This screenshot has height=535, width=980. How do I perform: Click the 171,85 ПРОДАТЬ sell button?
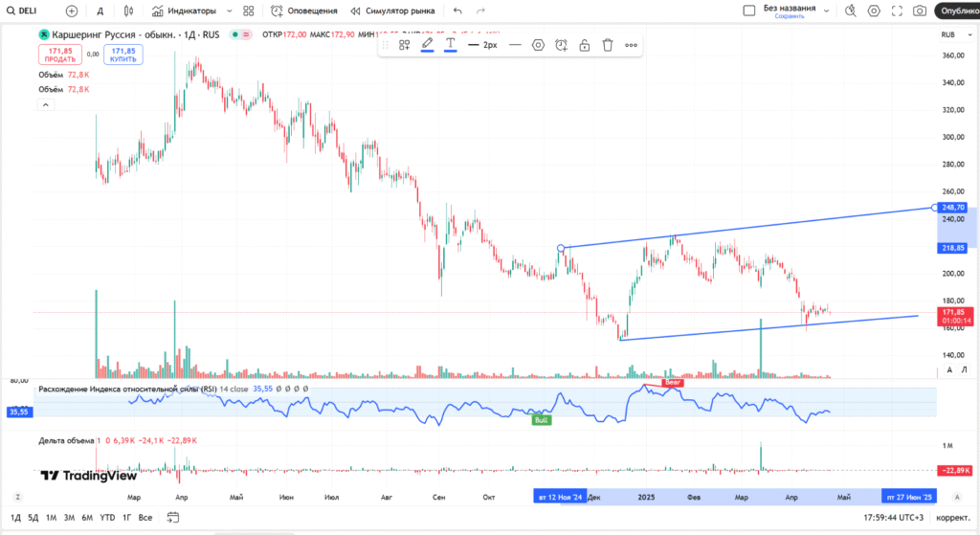(60, 55)
